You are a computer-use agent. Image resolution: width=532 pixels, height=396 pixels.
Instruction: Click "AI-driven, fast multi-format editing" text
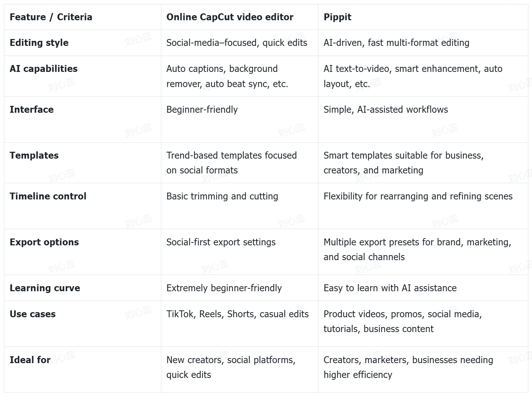(x=396, y=43)
